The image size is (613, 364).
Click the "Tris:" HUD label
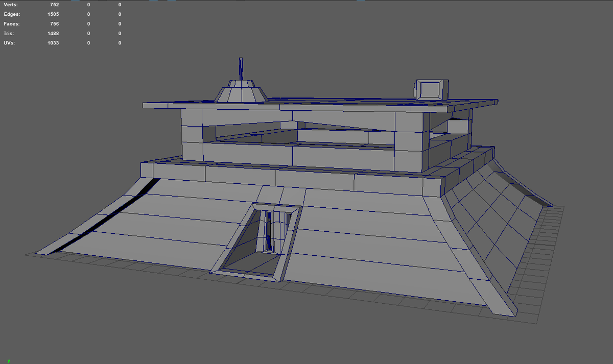(x=10, y=34)
